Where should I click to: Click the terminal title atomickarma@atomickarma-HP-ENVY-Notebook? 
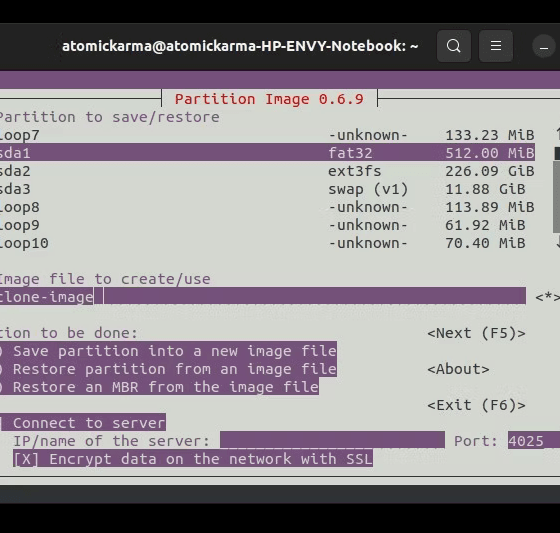point(240,46)
